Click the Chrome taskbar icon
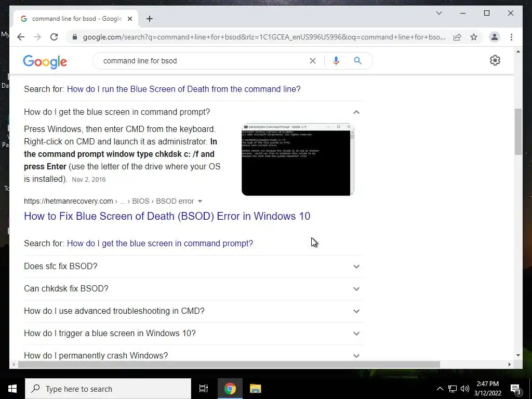The image size is (532, 399). [230, 389]
